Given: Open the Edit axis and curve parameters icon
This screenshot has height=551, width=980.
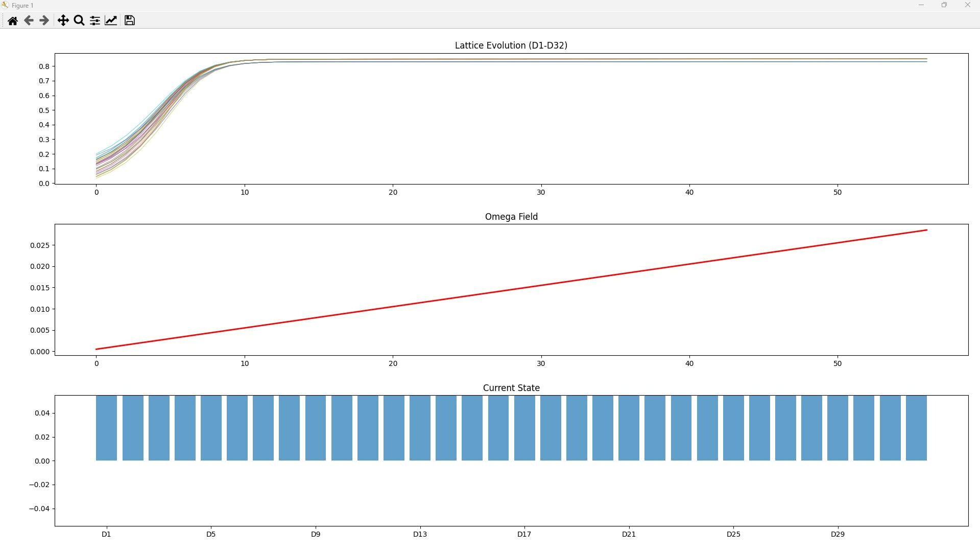Looking at the screenshot, I should tap(111, 20).
